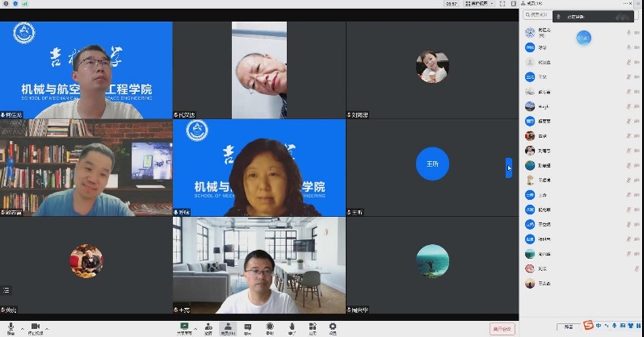Collapse the side panel with the blue arrow
The height and width of the screenshot is (337, 644).
click(x=508, y=168)
